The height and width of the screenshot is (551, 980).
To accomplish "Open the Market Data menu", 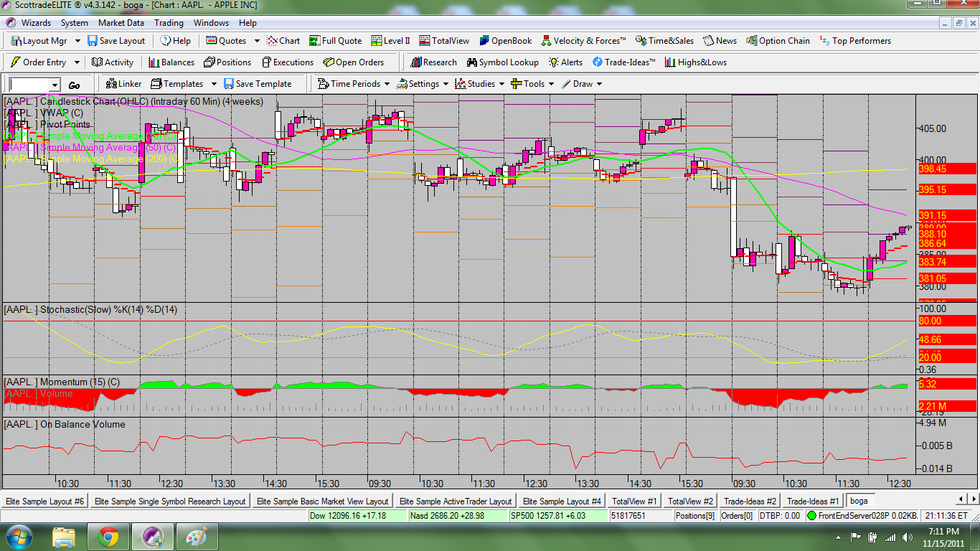I will 121,23.
